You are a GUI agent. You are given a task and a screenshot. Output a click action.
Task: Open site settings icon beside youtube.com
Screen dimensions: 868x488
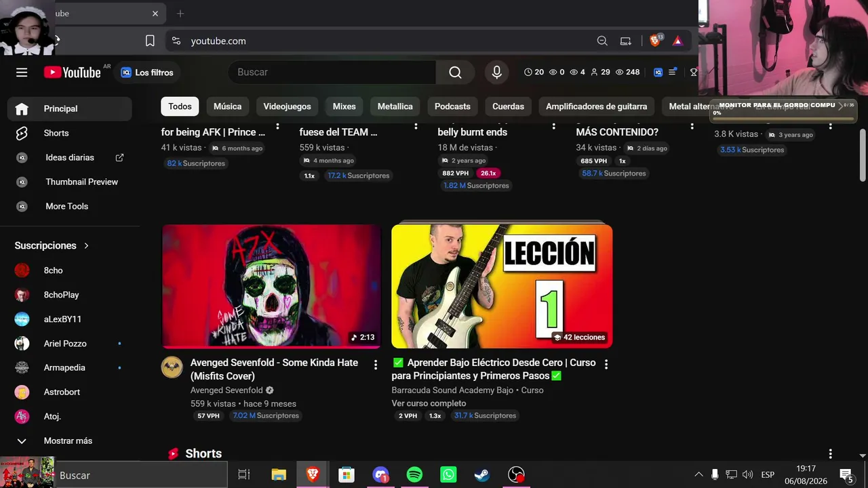point(176,41)
